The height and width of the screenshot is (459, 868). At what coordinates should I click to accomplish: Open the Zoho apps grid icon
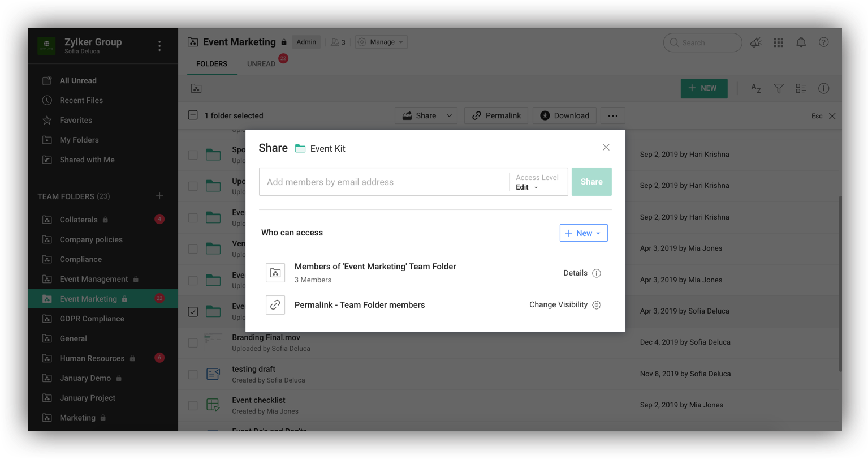[x=778, y=42]
